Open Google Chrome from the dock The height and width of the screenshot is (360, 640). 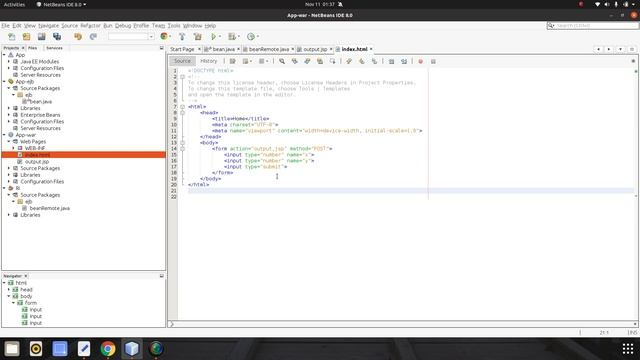click(108, 349)
